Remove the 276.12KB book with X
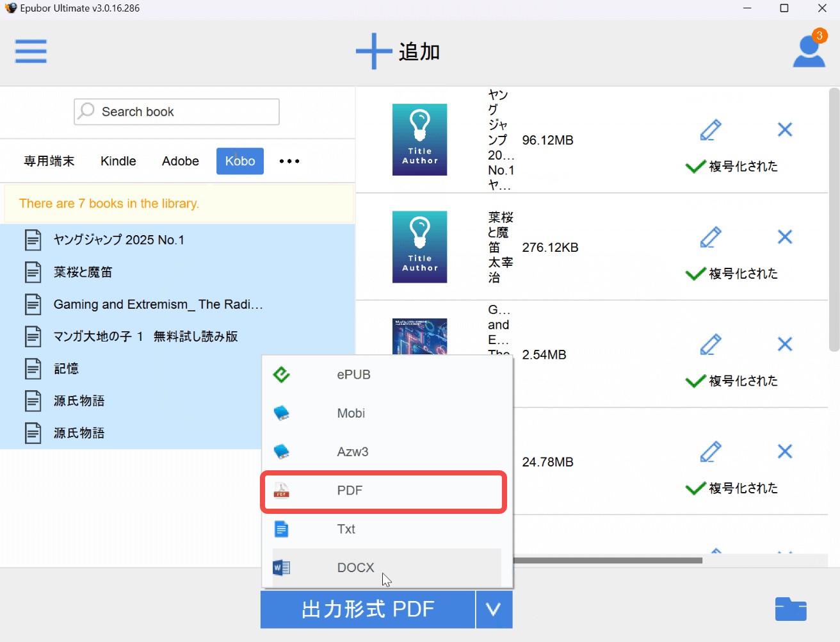Screen dimensions: 840x642 click(x=785, y=237)
